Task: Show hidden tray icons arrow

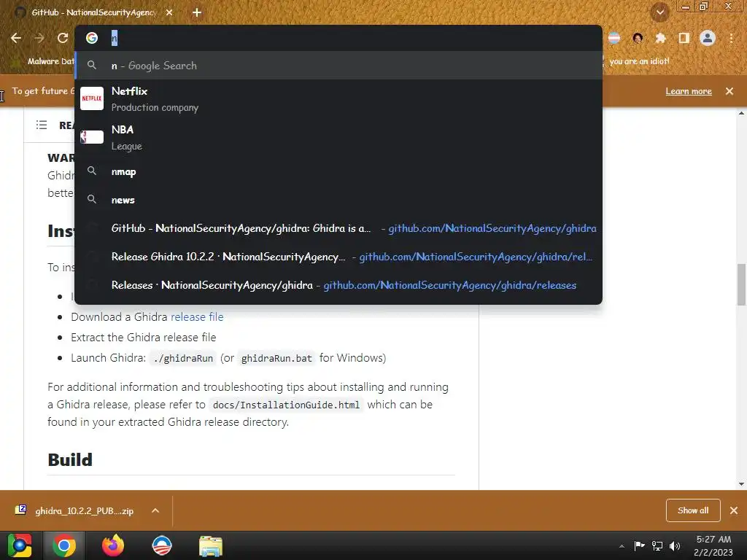Action: click(622, 546)
